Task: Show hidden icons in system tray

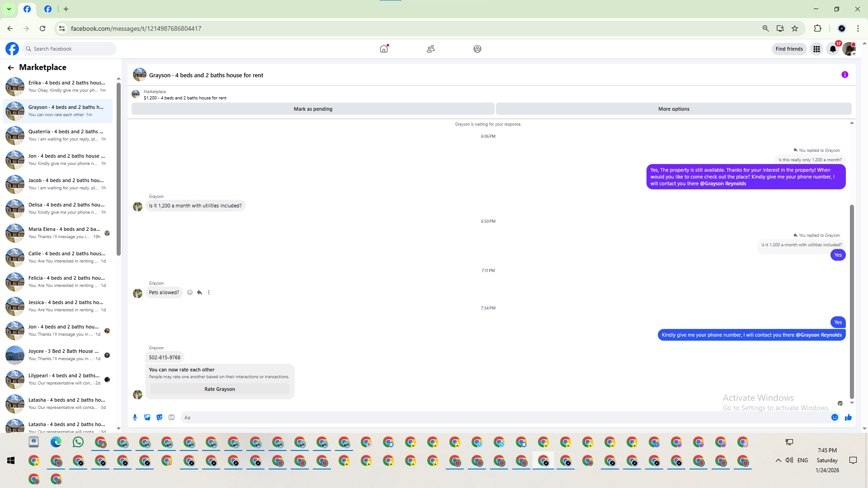Action: [778, 460]
